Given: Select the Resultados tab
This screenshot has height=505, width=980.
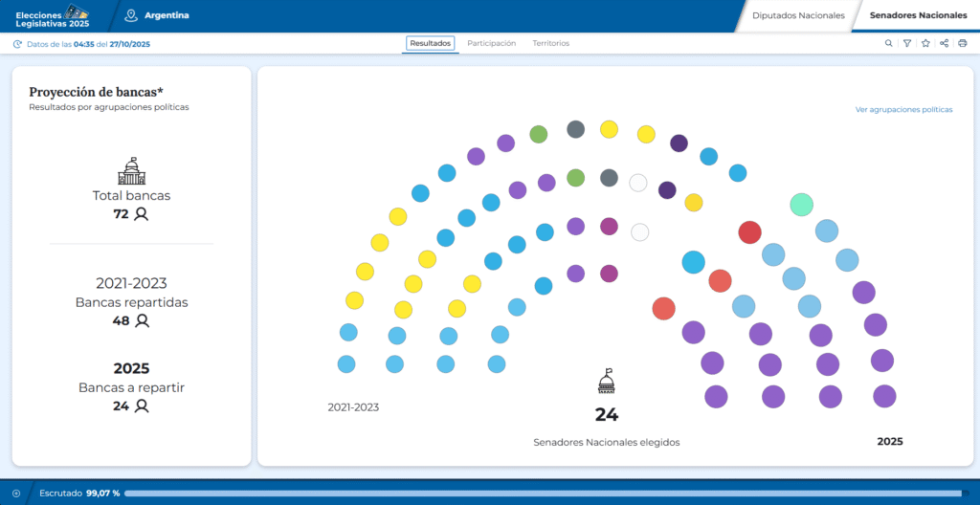Looking at the screenshot, I should pyautogui.click(x=430, y=43).
